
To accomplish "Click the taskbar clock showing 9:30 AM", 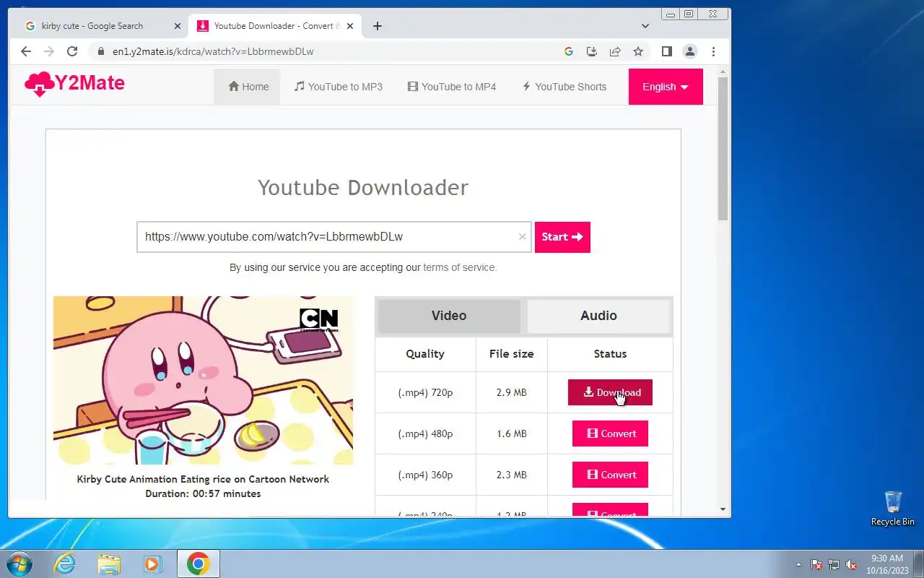I will (887, 564).
